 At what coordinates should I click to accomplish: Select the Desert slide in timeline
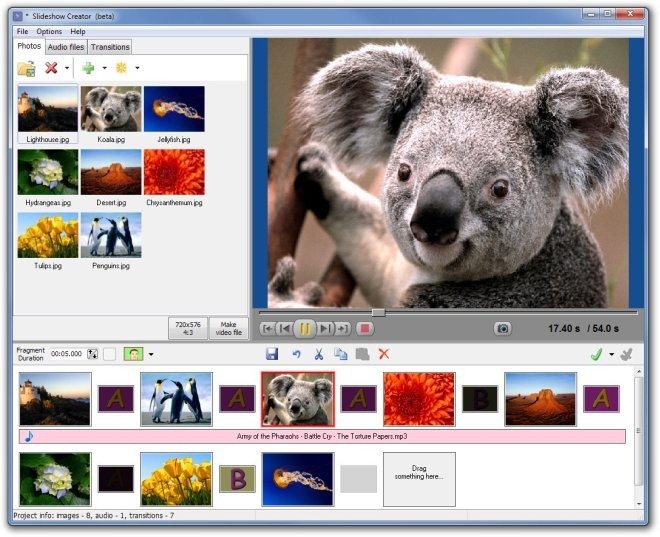coord(540,399)
